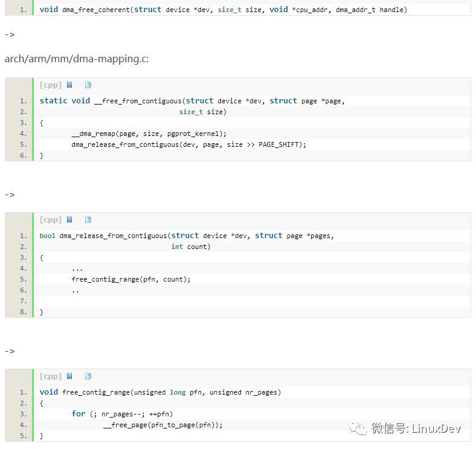Screen dimensions: 476x449
Task: Click the 'size_t size)' parameter line
Action: [x=202, y=112]
